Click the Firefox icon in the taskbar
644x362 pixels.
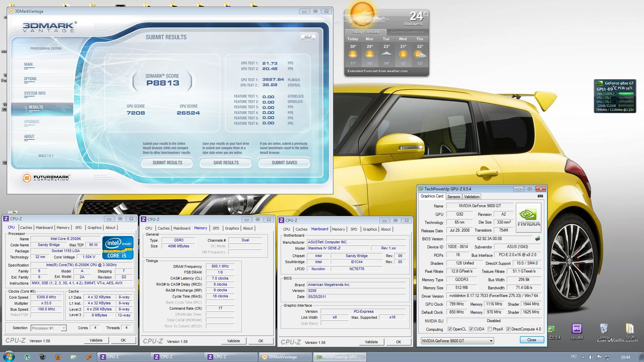coord(58,357)
